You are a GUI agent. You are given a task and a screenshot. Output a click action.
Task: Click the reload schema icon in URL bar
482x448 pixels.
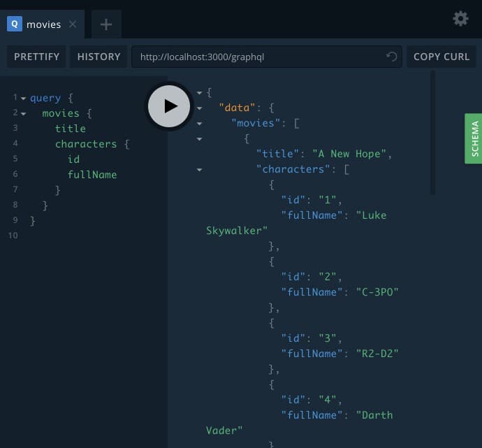pyautogui.click(x=392, y=57)
